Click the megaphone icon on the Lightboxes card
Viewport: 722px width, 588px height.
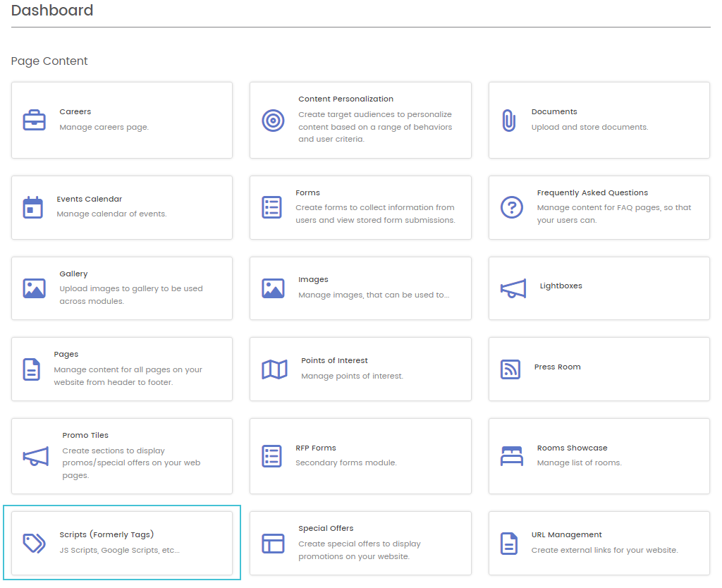click(x=513, y=288)
